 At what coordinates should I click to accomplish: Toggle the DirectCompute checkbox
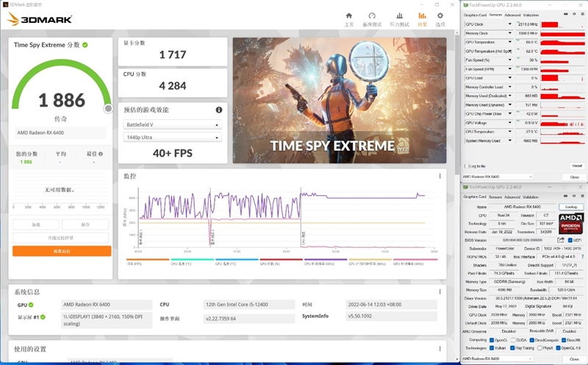coord(531,340)
